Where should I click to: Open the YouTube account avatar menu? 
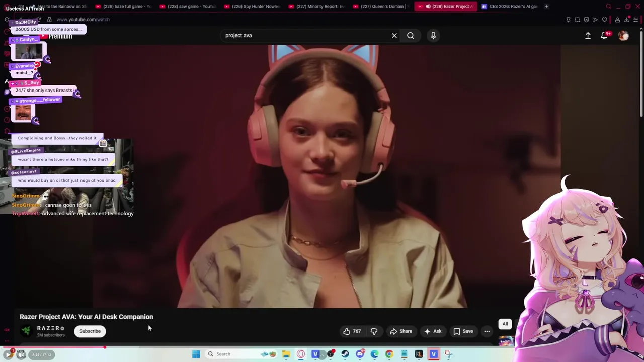[623, 35]
